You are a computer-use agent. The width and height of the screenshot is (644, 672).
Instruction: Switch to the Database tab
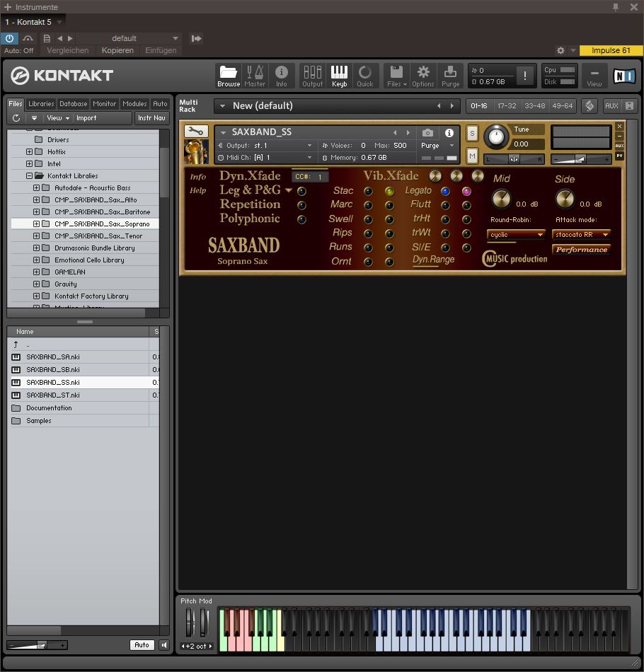74,104
